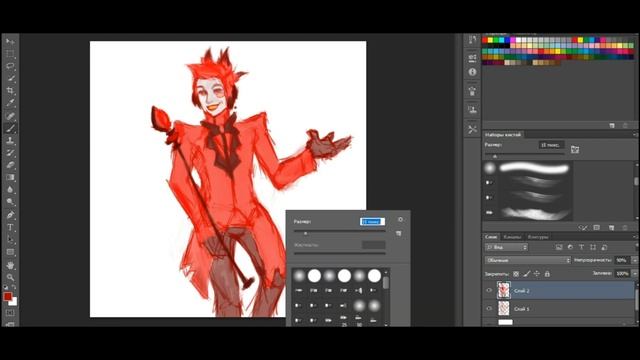This screenshot has height=360, width=640.
Task: Click layer opacity value field
Action: tap(622, 260)
